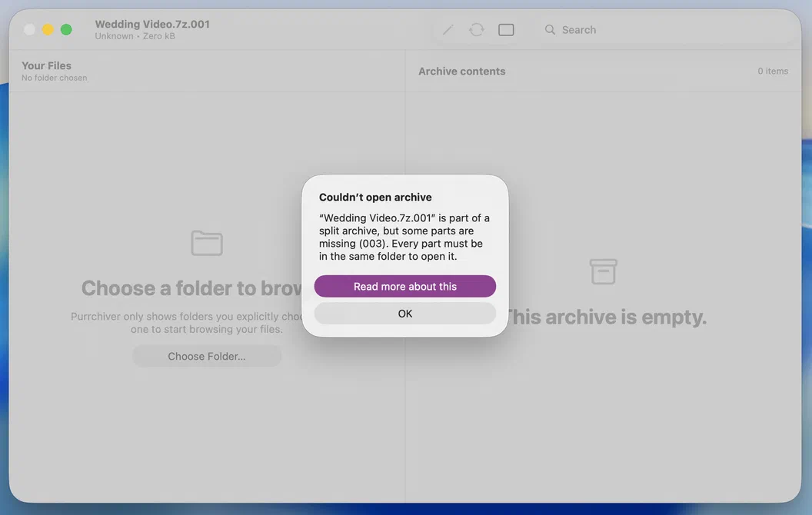Click the No folder chosen label
812x515 pixels.
[55, 78]
